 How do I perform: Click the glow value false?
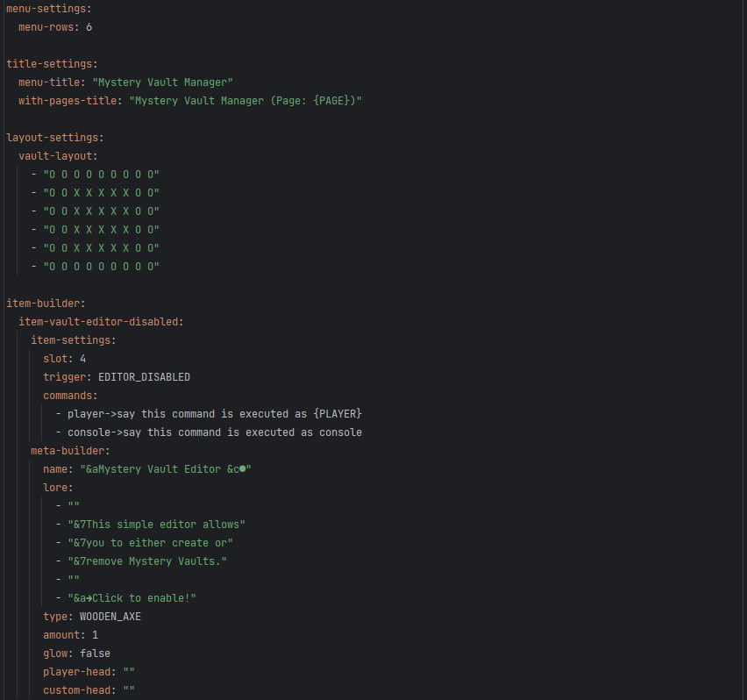[95, 654]
